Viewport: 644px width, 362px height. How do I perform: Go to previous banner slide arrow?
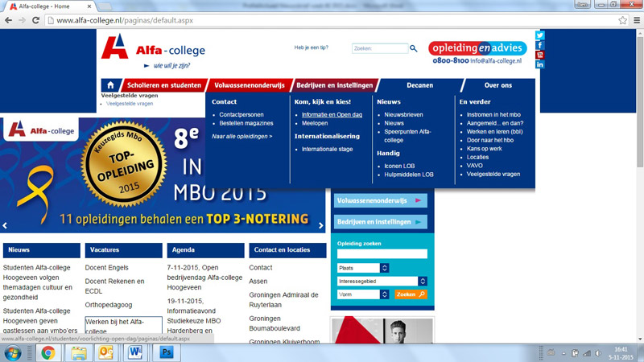coord(6,225)
